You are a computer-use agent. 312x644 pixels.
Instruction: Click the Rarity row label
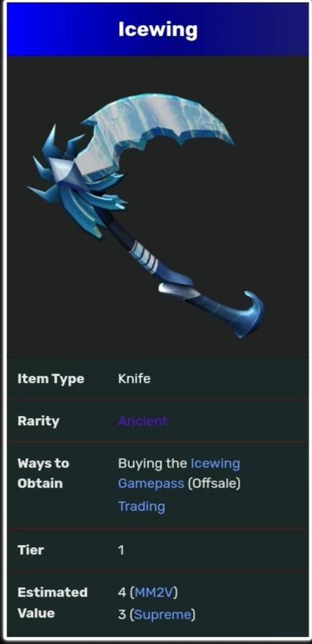(x=38, y=421)
